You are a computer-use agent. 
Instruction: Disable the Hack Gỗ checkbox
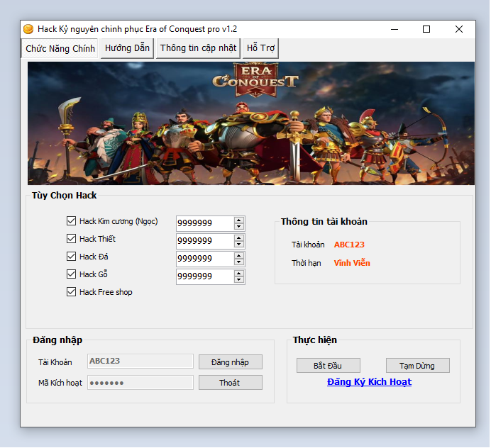[71, 274]
